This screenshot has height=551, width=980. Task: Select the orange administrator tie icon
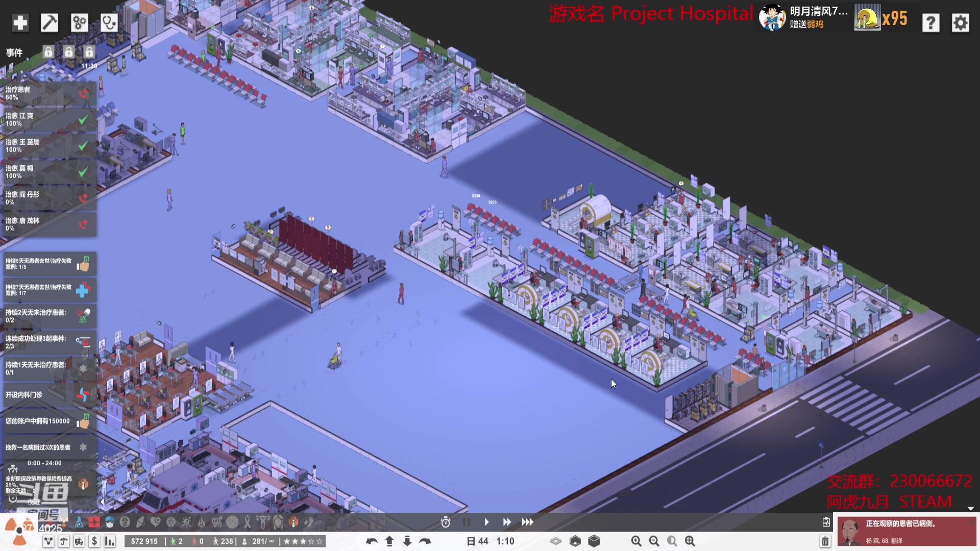click(293, 522)
